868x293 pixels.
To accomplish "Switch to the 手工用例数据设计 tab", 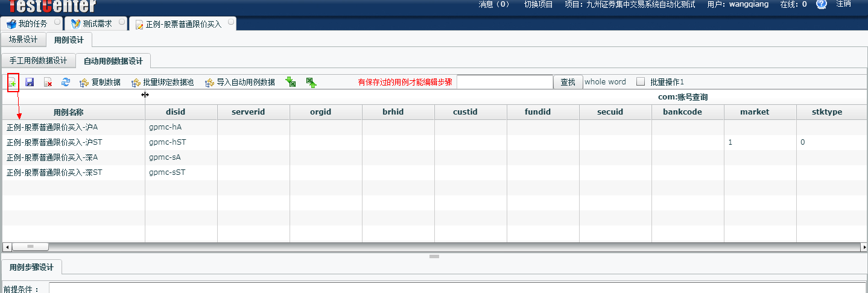I will (39, 61).
